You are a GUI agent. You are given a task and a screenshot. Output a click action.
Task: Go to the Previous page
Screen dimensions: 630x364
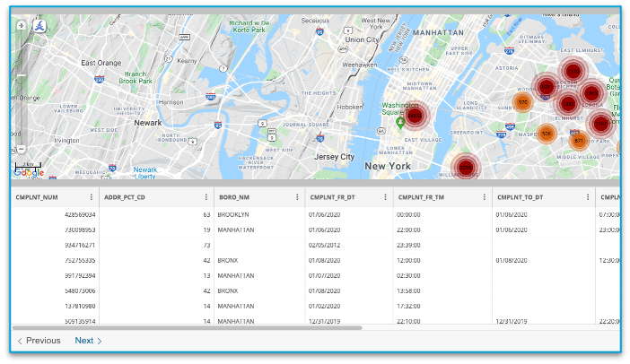point(39,341)
